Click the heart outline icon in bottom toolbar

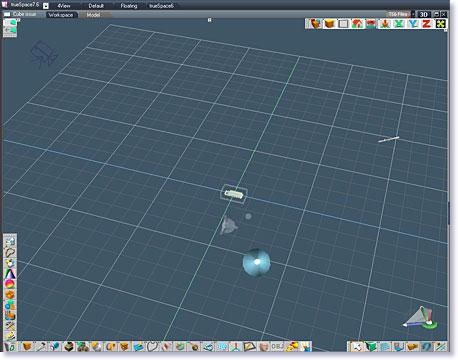tap(152, 347)
